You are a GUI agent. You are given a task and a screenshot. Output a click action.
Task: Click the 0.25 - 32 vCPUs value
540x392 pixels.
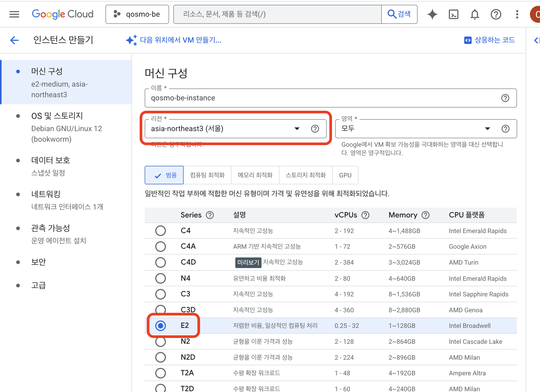(x=347, y=326)
